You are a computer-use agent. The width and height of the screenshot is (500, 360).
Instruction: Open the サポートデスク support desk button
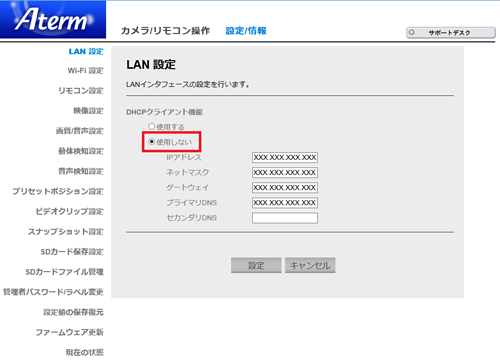pos(451,33)
